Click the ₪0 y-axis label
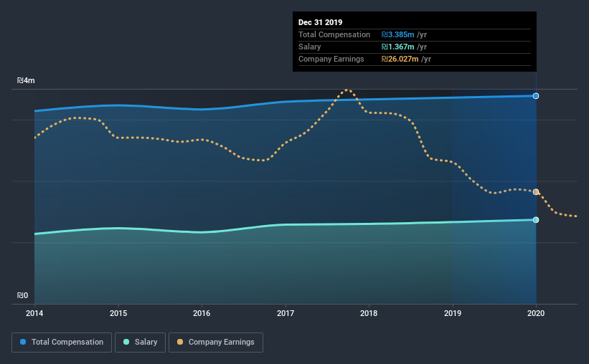Viewport: 589px width, 364px height. click(x=22, y=296)
